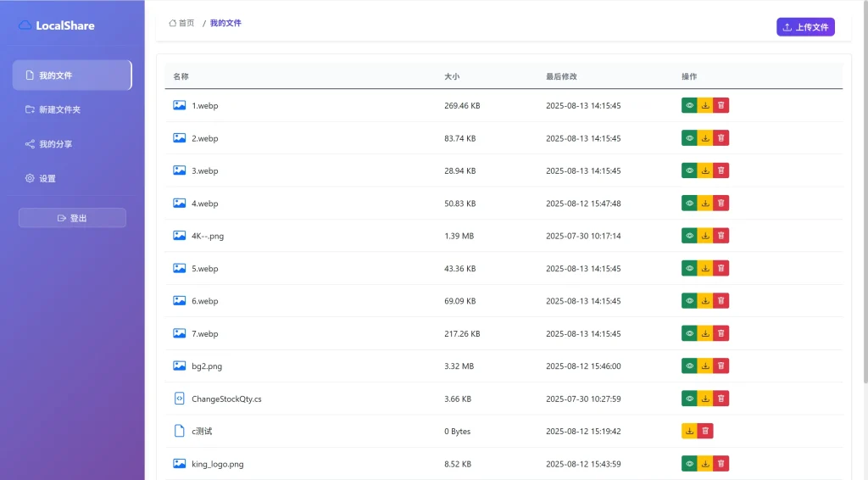
Task: Download the 5.webp file
Action: click(x=705, y=268)
